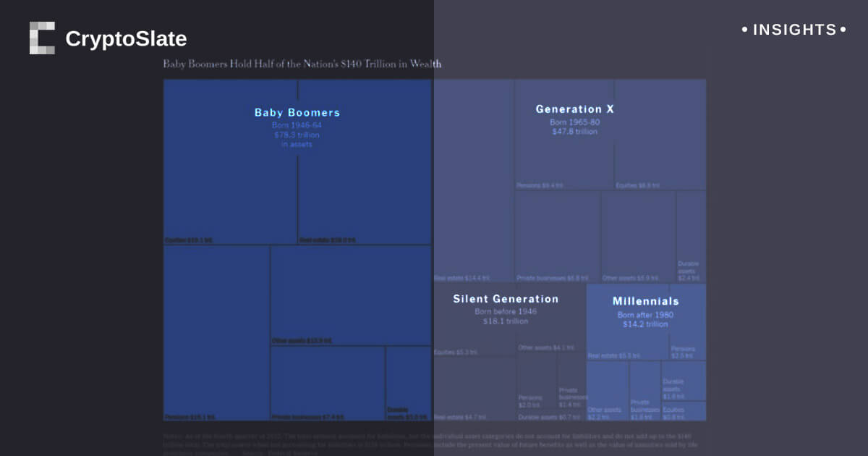
Task: Click Generation X Equities $8.8 tril. label
Action: coord(637,186)
